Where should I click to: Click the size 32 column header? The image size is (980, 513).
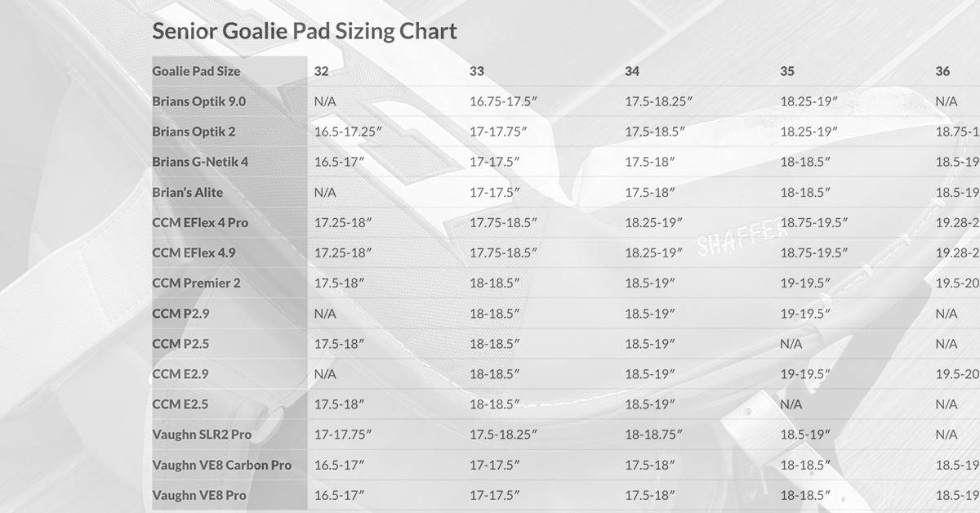coord(322,71)
